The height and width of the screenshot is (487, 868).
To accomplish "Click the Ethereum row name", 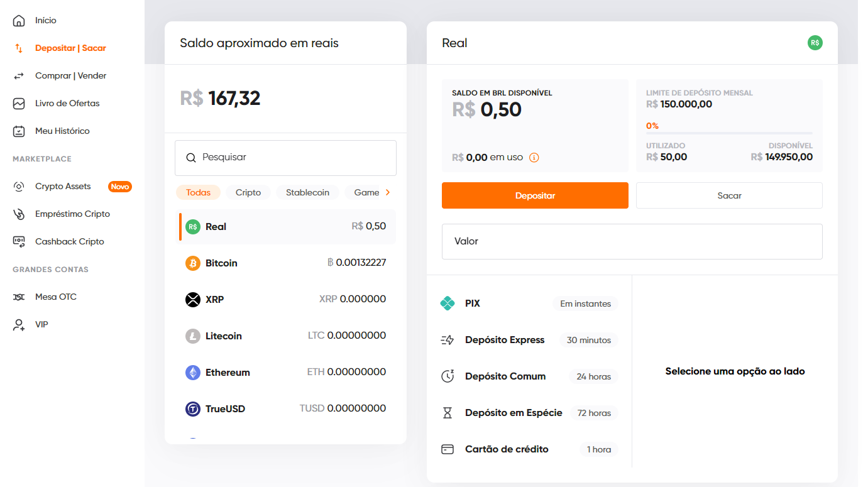I will 228,373.
